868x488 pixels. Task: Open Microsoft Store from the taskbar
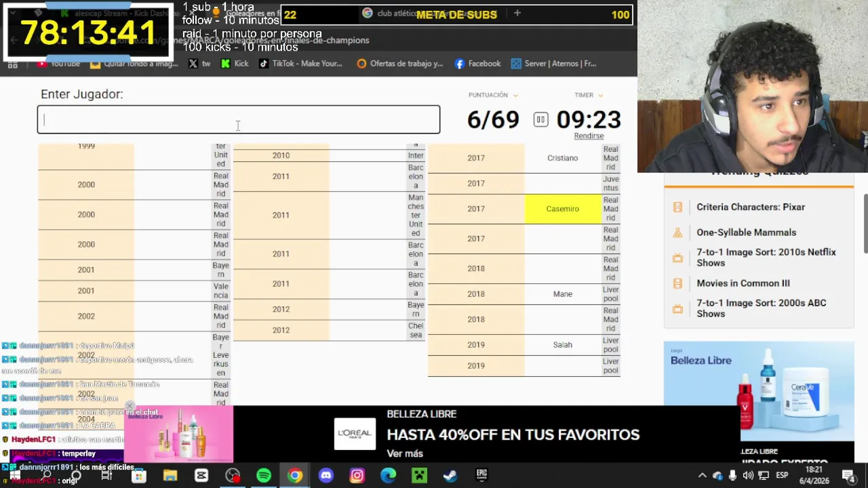pos(139,476)
